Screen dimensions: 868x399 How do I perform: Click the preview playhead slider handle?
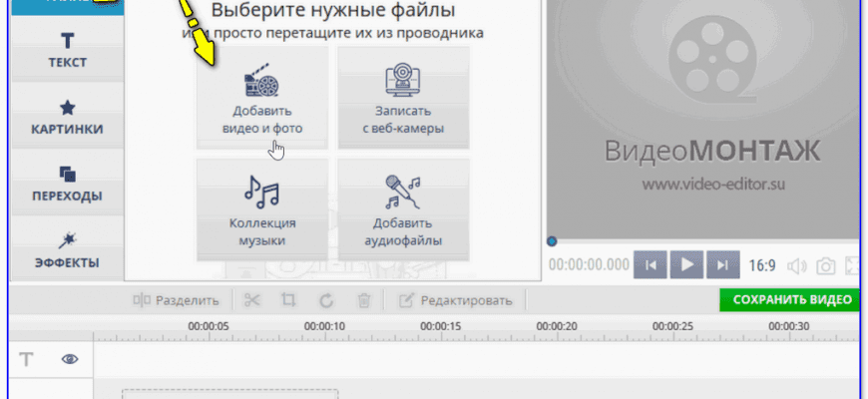click(x=552, y=241)
